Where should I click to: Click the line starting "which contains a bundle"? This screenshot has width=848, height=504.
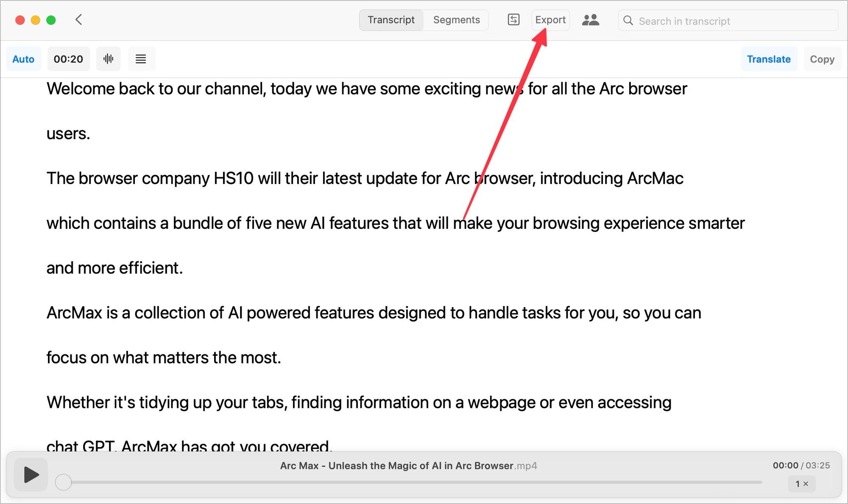[395, 223]
